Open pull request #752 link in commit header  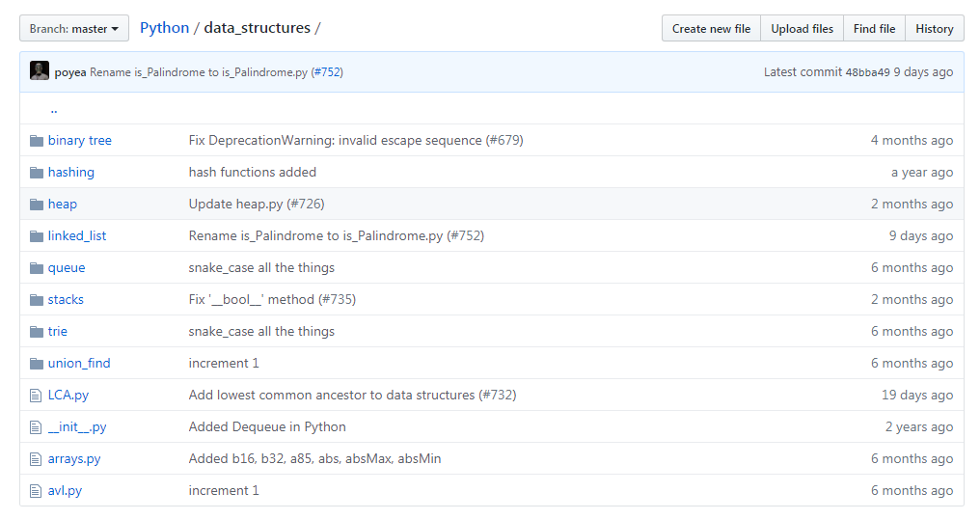327,72
